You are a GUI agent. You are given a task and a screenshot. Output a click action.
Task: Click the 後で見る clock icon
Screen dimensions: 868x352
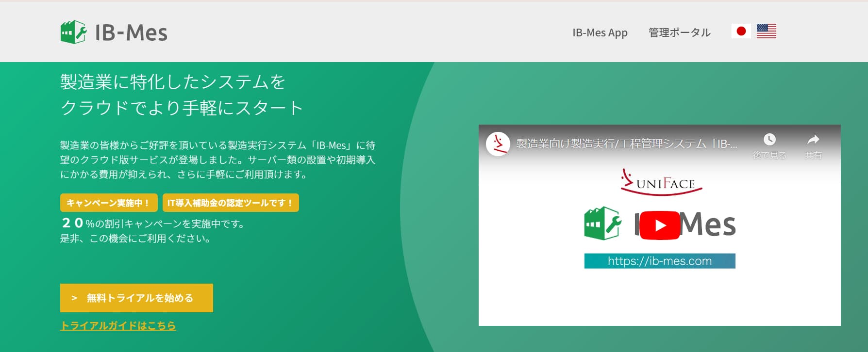[769, 140]
